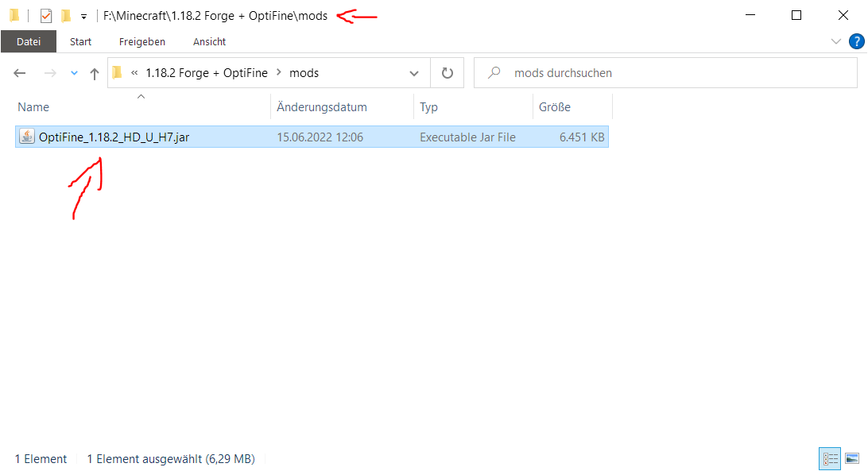The width and height of the screenshot is (868, 471).
Task: Open the address bar history dropdown
Action: (x=414, y=73)
